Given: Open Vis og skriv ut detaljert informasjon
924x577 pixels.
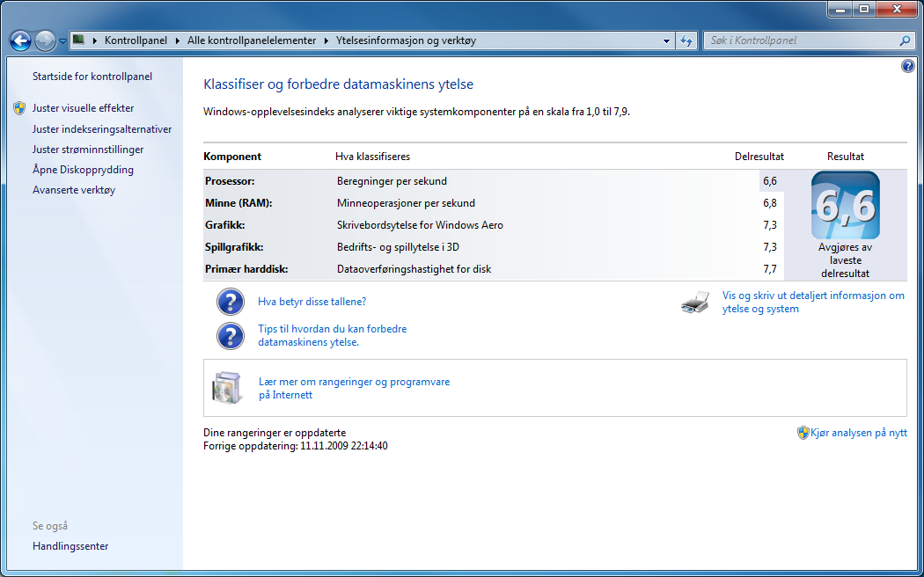Looking at the screenshot, I should (813, 302).
